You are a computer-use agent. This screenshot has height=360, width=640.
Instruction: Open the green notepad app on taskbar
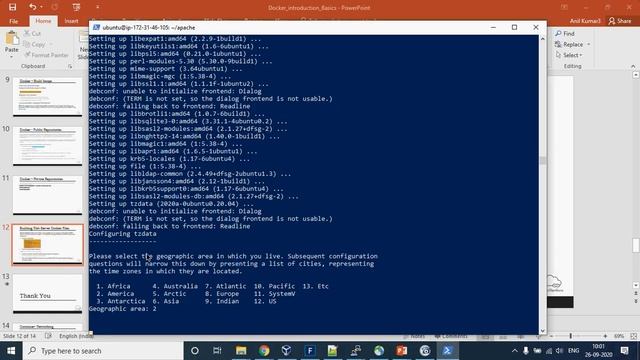332,351
